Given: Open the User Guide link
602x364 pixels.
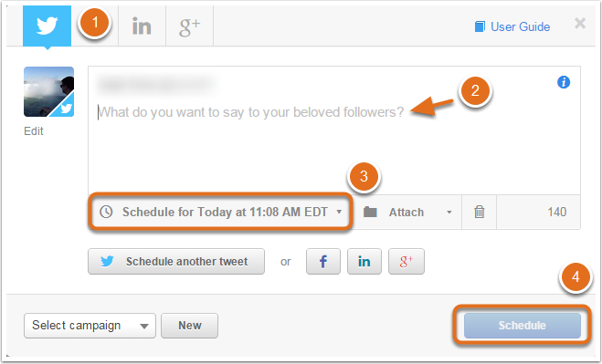Looking at the screenshot, I should [x=520, y=26].
